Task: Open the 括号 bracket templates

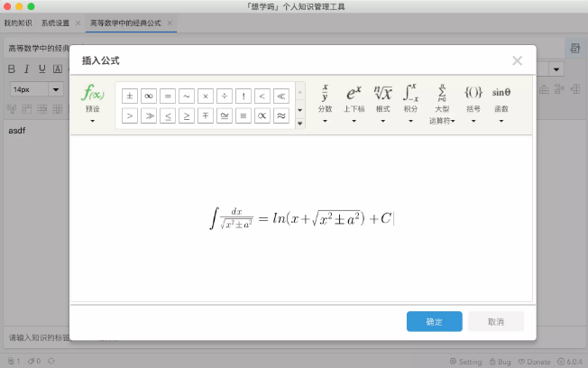Action: point(473,103)
